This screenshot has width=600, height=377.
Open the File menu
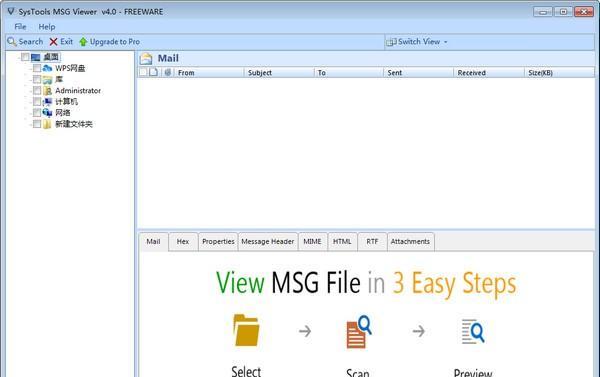(20, 27)
